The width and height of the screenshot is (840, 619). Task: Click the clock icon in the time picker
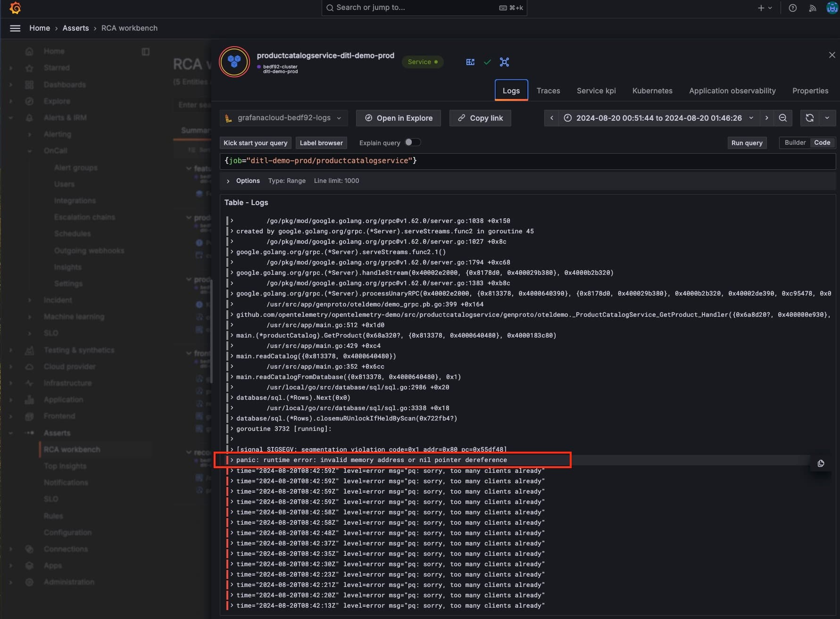(567, 118)
